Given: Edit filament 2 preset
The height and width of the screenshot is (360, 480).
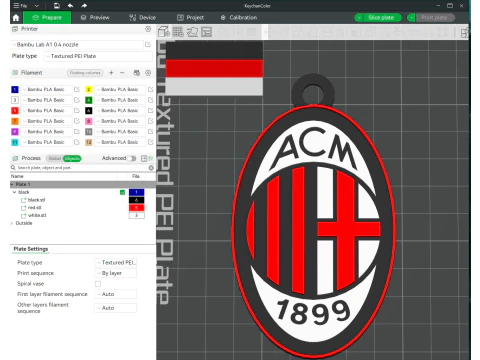Looking at the screenshot, I should pos(150,89).
